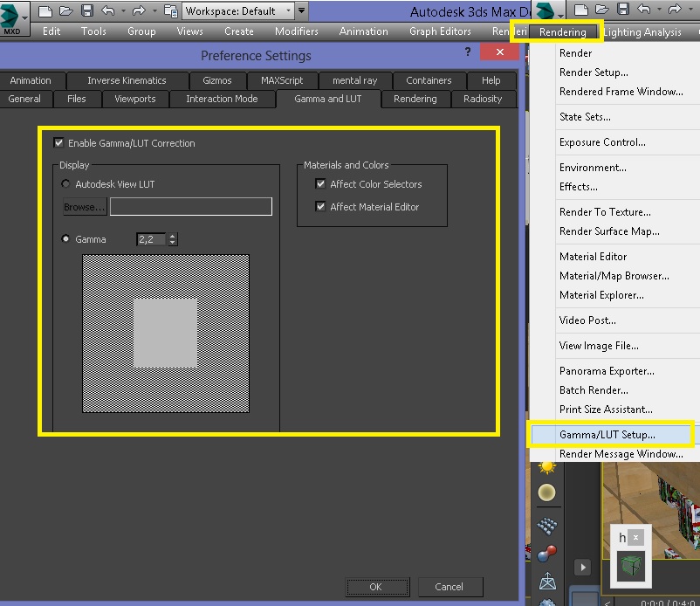Click the gamma calibration test pattern
Viewport: 700px width, 606px height.
[166, 334]
